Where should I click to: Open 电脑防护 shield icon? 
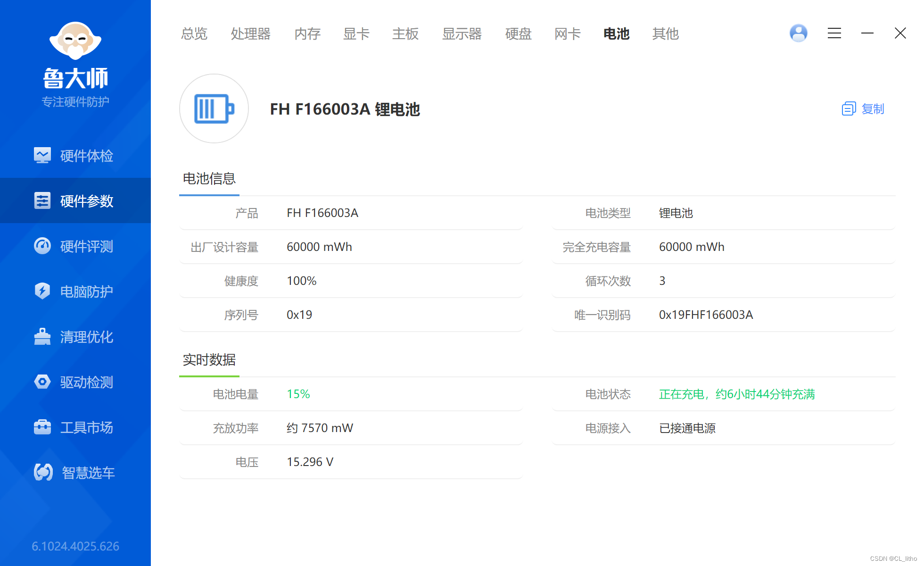pos(42,291)
